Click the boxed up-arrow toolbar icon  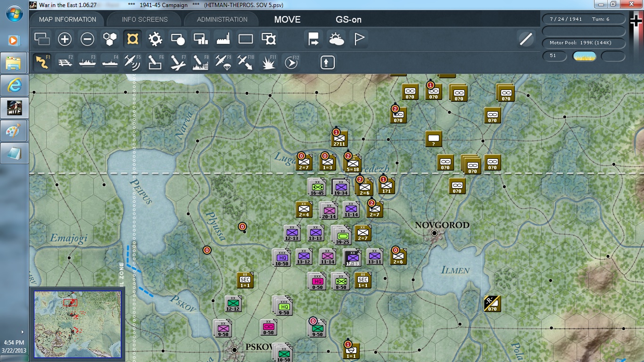328,62
